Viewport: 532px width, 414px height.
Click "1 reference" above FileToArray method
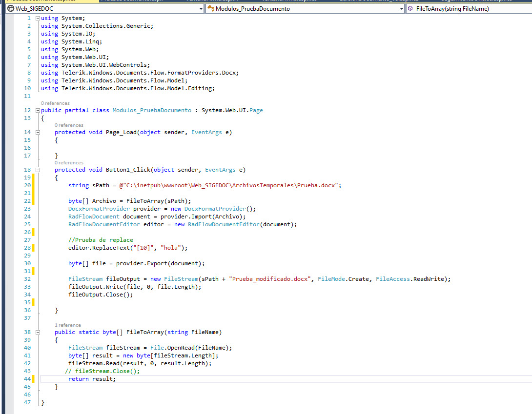(68, 325)
